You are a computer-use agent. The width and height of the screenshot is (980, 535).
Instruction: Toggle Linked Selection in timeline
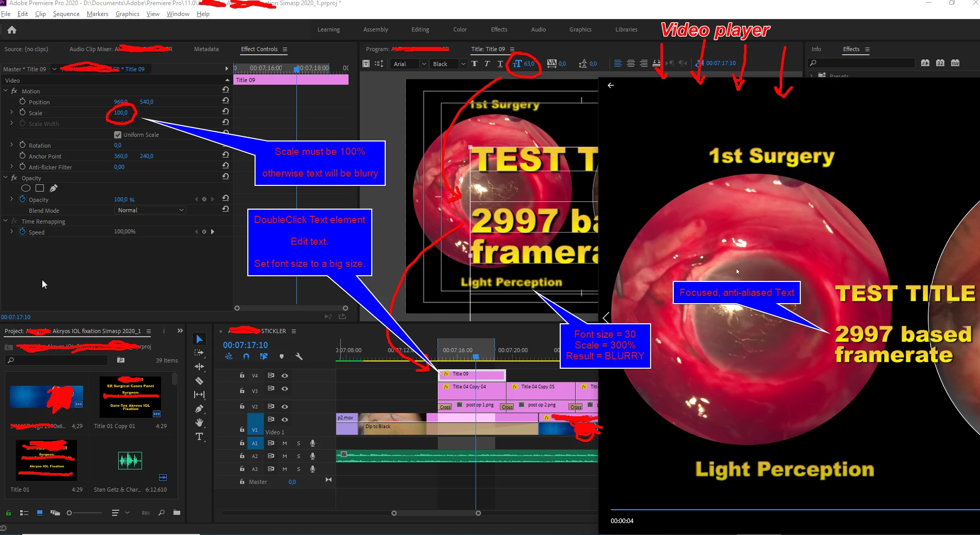coord(264,356)
